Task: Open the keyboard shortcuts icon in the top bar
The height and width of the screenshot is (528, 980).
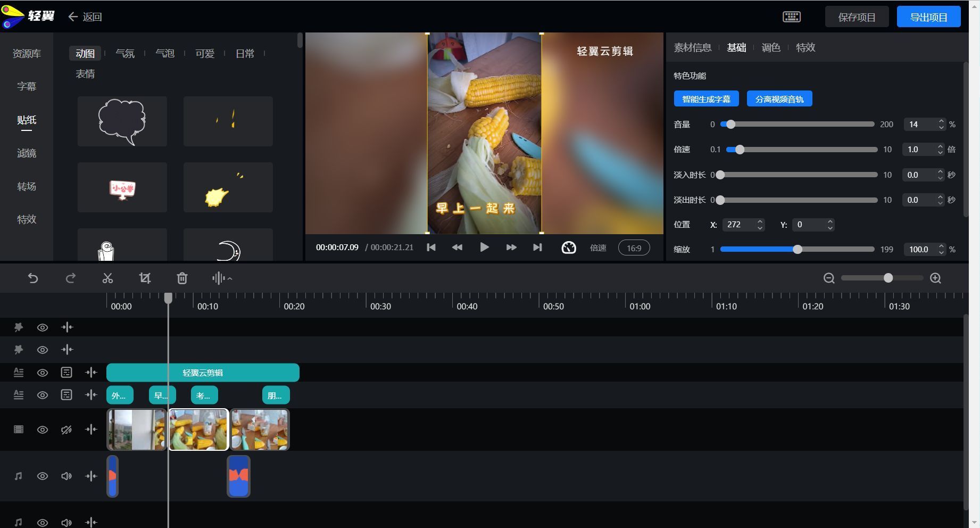Action: [791, 16]
